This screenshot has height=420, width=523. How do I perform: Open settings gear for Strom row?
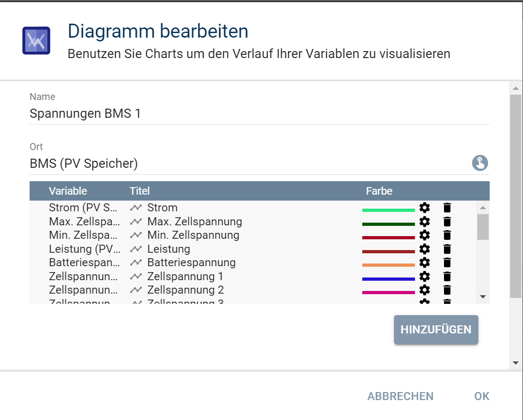click(x=425, y=208)
